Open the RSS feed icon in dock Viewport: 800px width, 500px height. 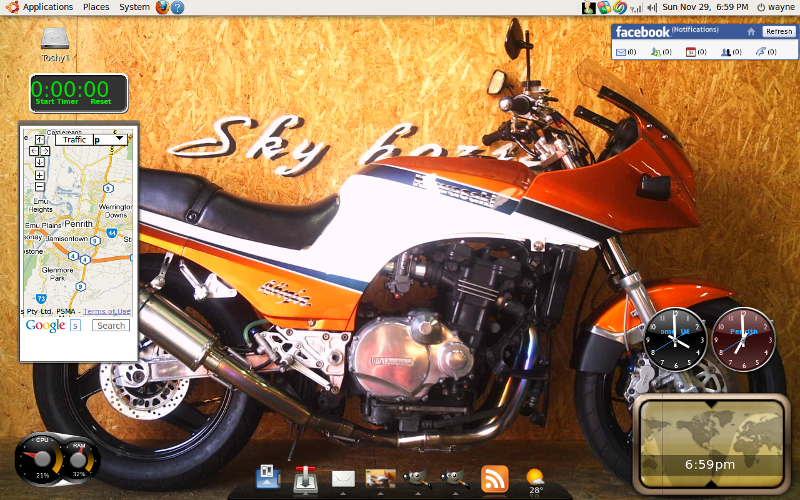(x=495, y=479)
